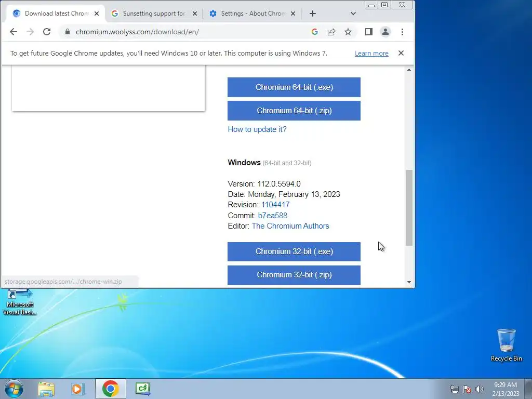Screen dimensions: 532x399
Task: View site information via the lock icon
Action: pyautogui.click(x=68, y=32)
